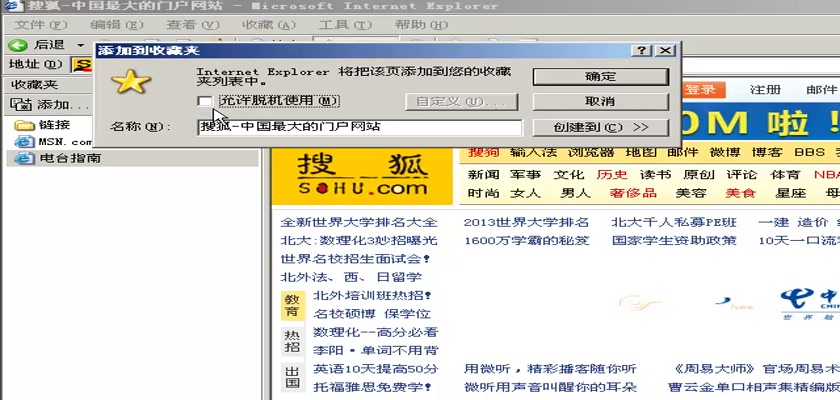Open the 文化 channel link
Screen dimensions: 840x400
coord(568,175)
